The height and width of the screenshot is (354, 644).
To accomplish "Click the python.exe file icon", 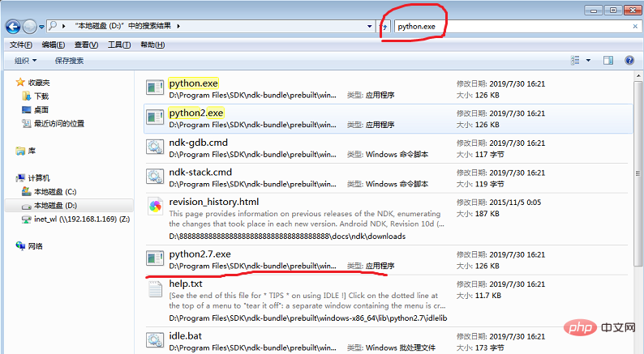I will (x=155, y=89).
